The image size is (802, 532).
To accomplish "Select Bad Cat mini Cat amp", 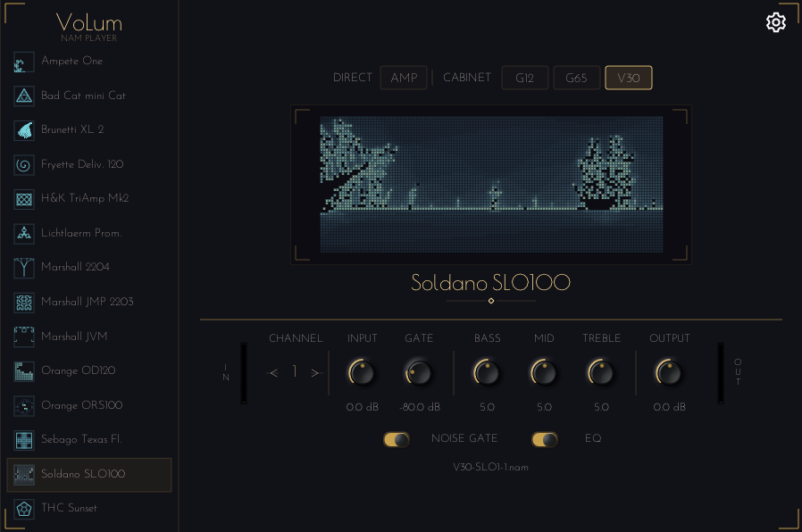I will (x=89, y=96).
